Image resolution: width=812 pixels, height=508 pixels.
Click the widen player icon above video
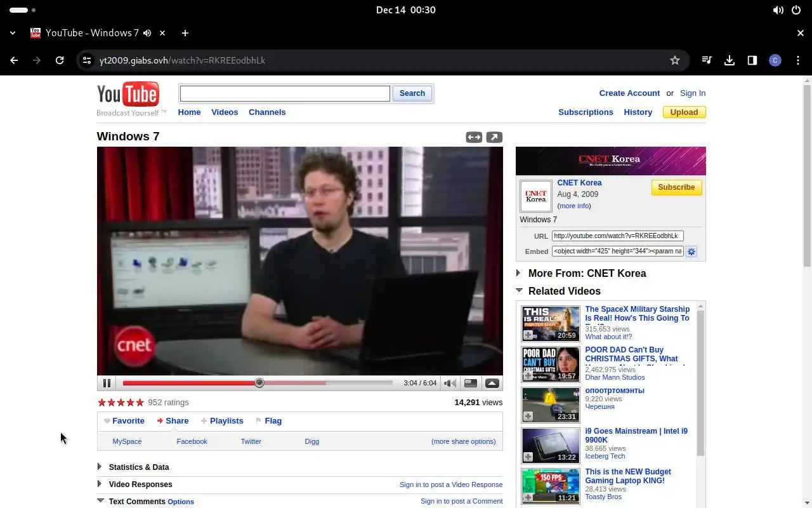(x=474, y=137)
